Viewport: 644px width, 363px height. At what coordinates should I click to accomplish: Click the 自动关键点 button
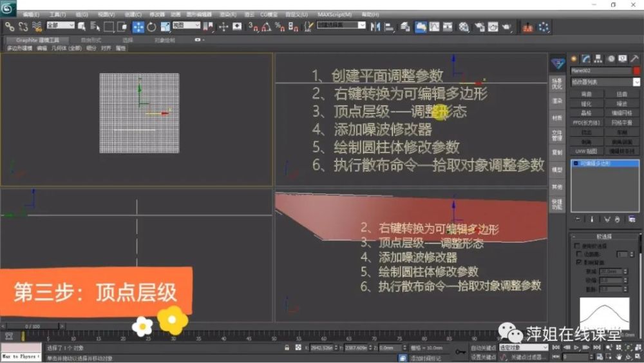click(x=484, y=348)
